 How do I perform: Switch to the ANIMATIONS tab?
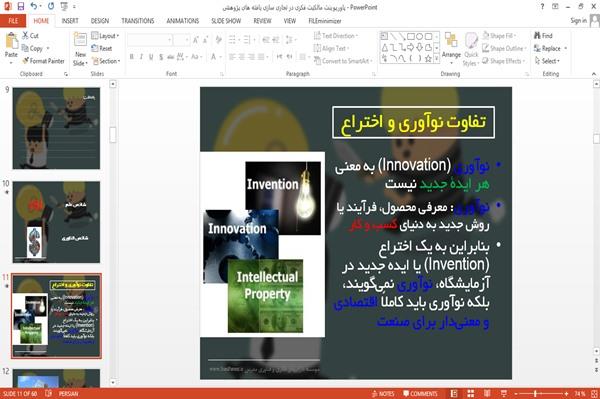[183, 21]
